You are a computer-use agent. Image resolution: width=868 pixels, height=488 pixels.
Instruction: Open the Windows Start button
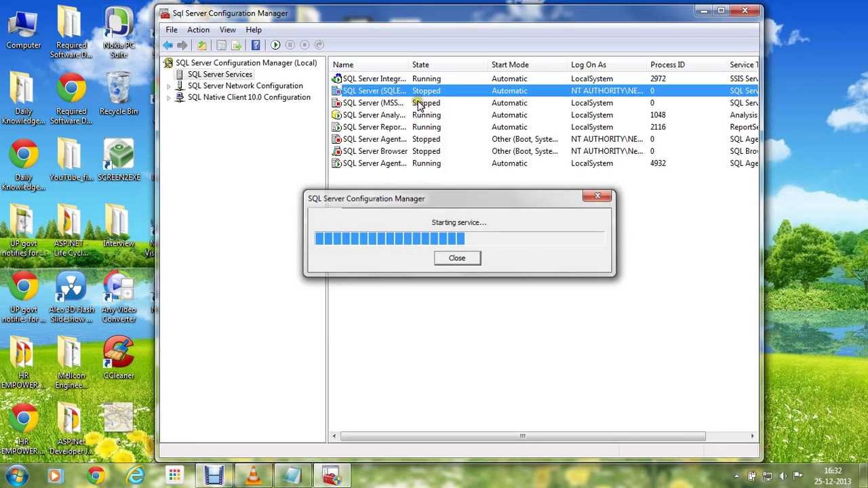[x=16, y=475]
